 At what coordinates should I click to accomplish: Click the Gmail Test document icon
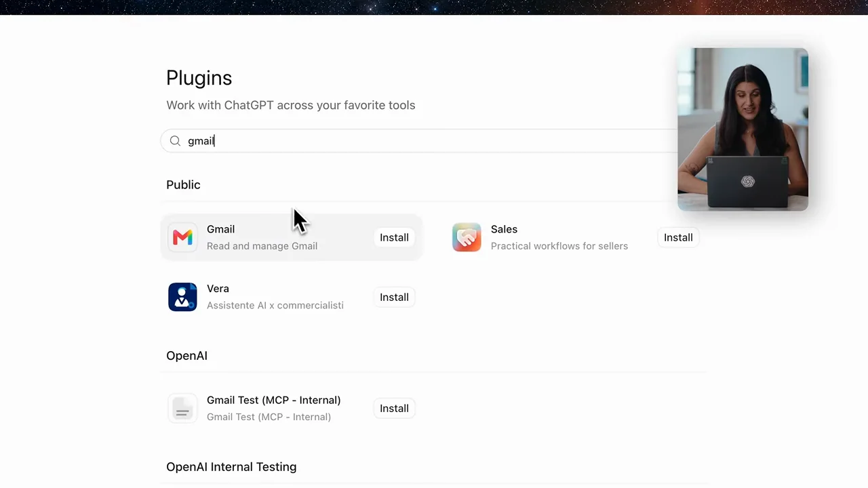(182, 408)
